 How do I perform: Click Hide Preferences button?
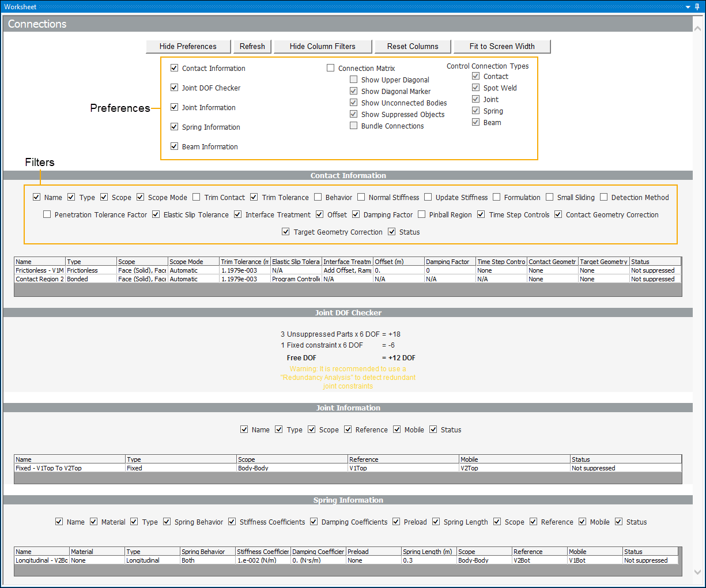tap(188, 46)
